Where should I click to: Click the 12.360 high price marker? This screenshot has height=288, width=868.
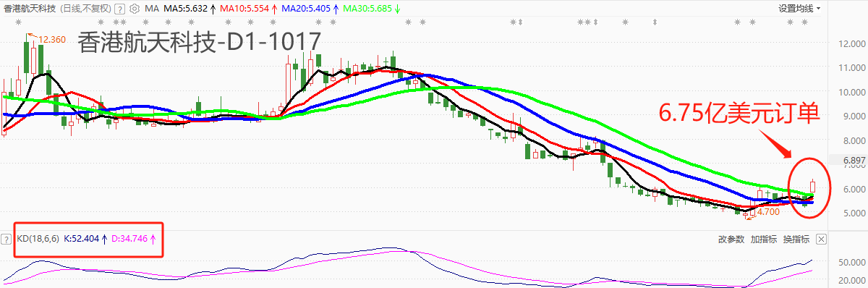pos(52,40)
